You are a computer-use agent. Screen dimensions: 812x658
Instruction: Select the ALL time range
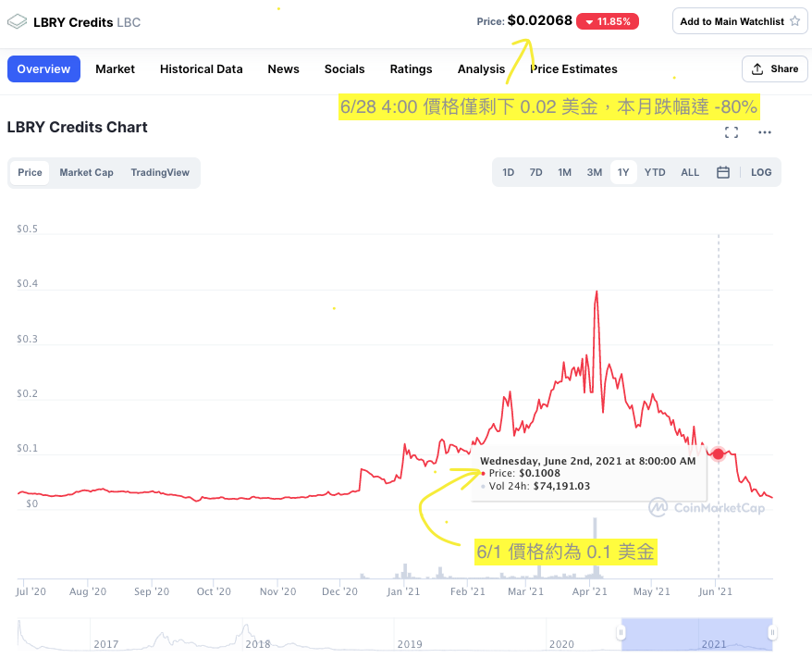690,172
